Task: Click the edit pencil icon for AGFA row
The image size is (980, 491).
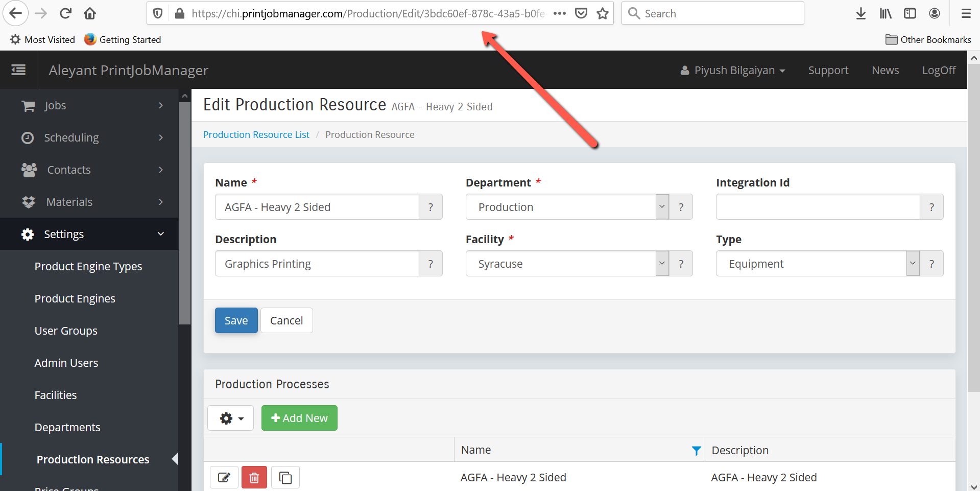Action: point(224,477)
